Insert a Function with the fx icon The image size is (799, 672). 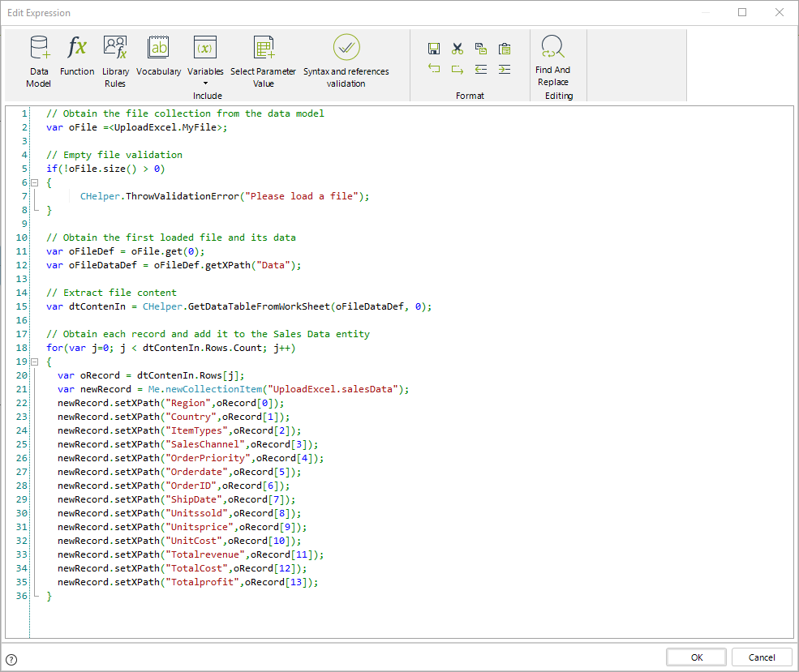77,55
